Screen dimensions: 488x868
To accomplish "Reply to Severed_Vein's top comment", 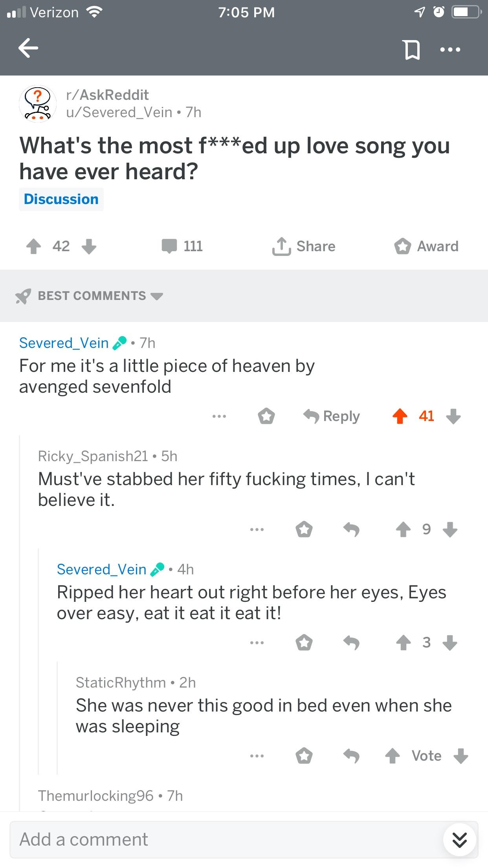I will pos(332,416).
